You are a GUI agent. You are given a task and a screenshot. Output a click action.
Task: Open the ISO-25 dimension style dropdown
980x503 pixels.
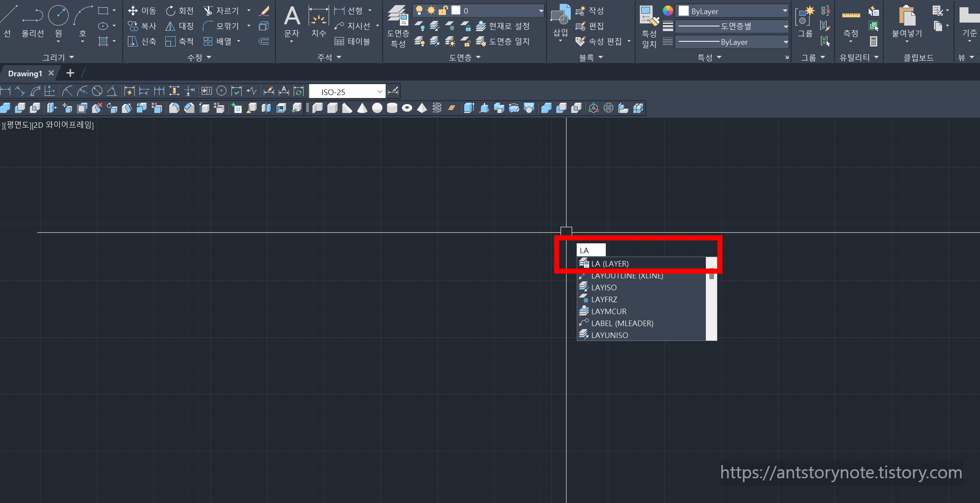pyautogui.click(x=379, y=92)
